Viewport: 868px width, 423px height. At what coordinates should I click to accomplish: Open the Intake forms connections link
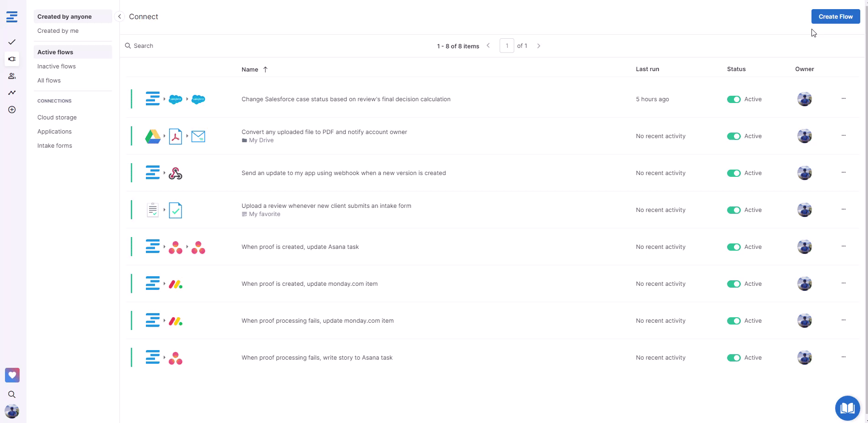[x=55, y=146]
